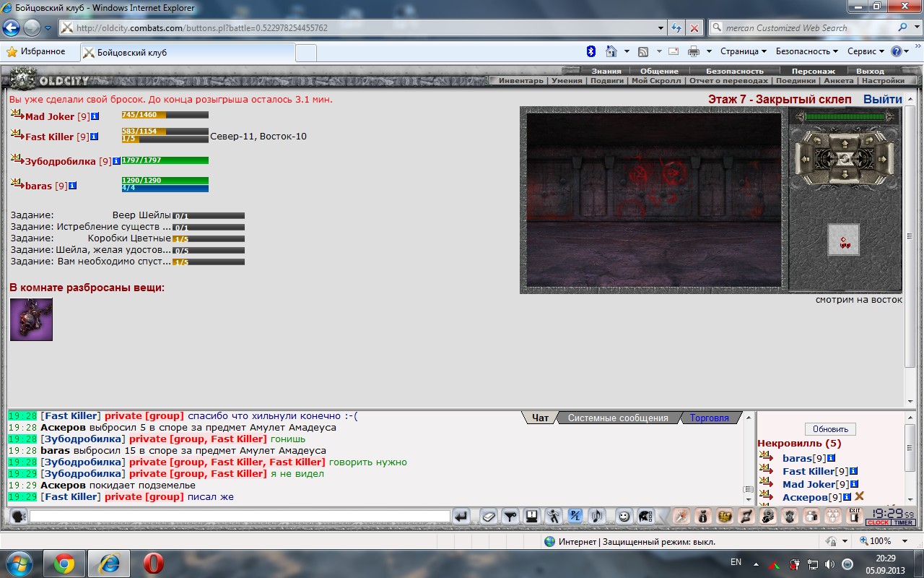Click the IE stop loading button
924x578 pixels.
(694, 27)
